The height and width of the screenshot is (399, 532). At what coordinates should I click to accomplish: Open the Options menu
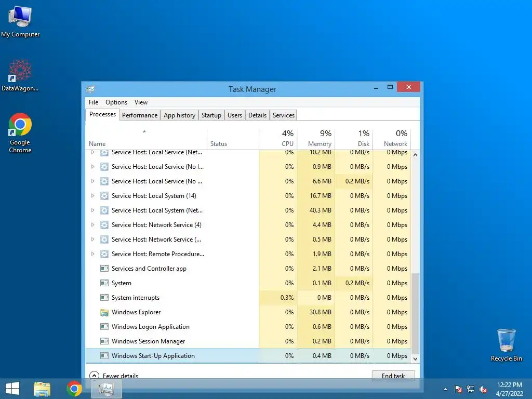pyautogui.click(x=116, y=102)
